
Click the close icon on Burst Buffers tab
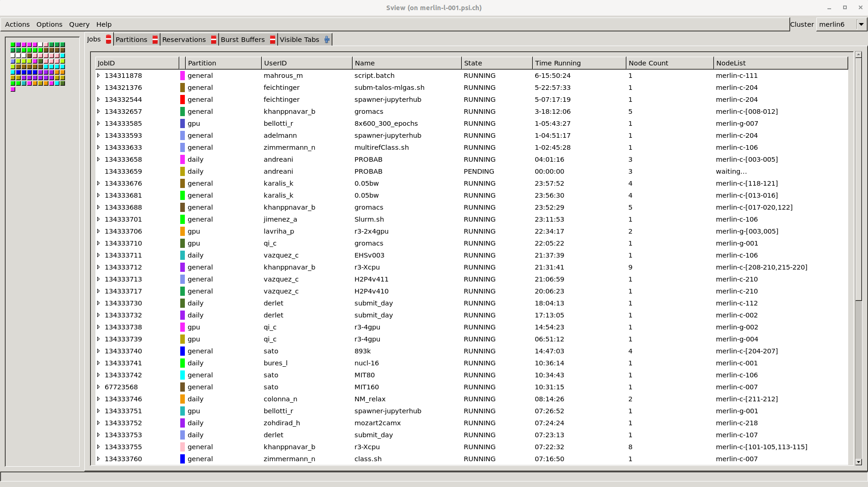[273, 39]
